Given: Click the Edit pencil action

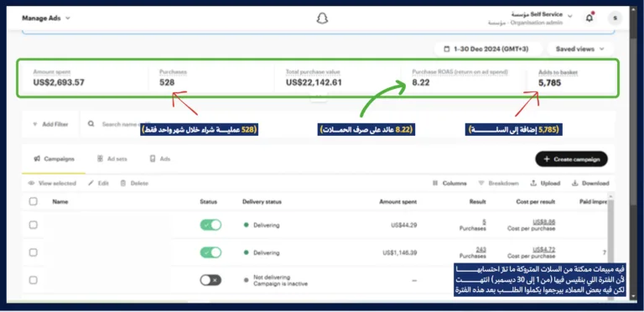Looking at the screenshot, I should click(99, 184).
